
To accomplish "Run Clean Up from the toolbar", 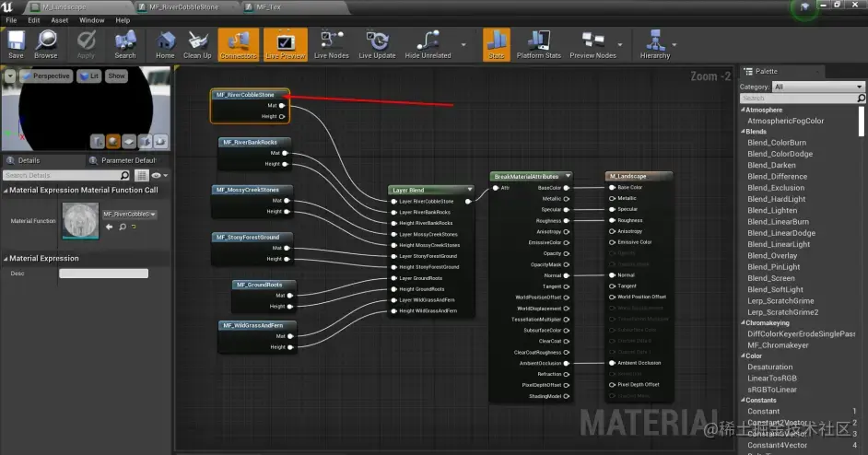I will [x=197, y=44].
